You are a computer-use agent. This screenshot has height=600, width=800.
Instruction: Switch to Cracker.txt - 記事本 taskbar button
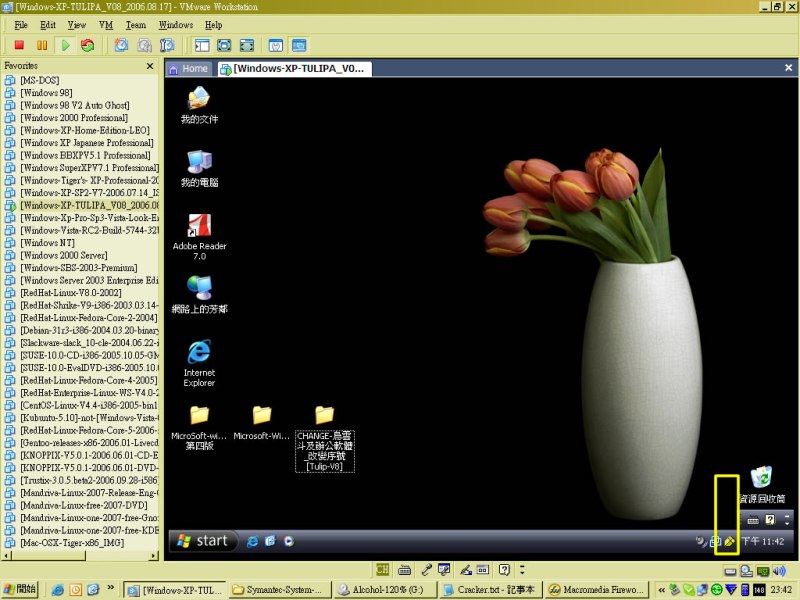[490, 590]
